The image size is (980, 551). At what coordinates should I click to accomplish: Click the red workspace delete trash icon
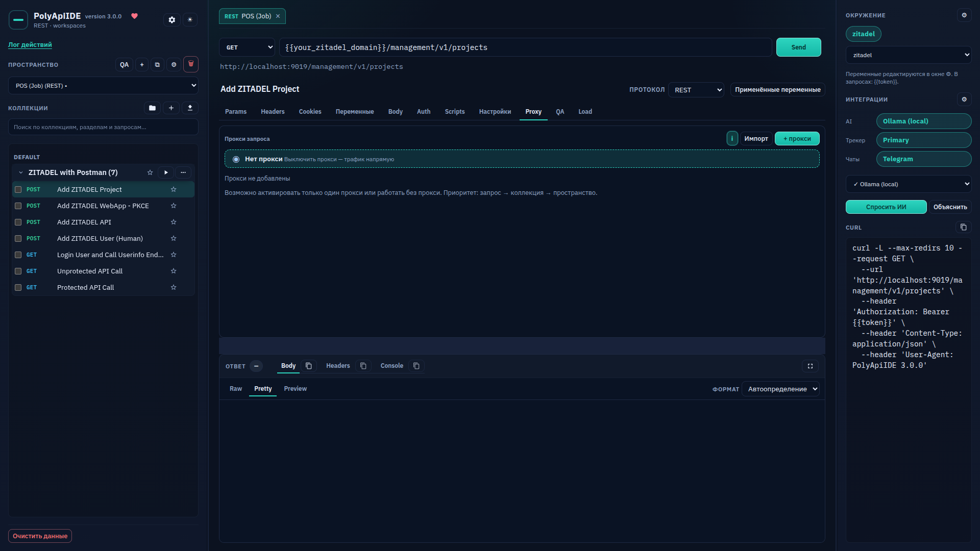point(191,64)
